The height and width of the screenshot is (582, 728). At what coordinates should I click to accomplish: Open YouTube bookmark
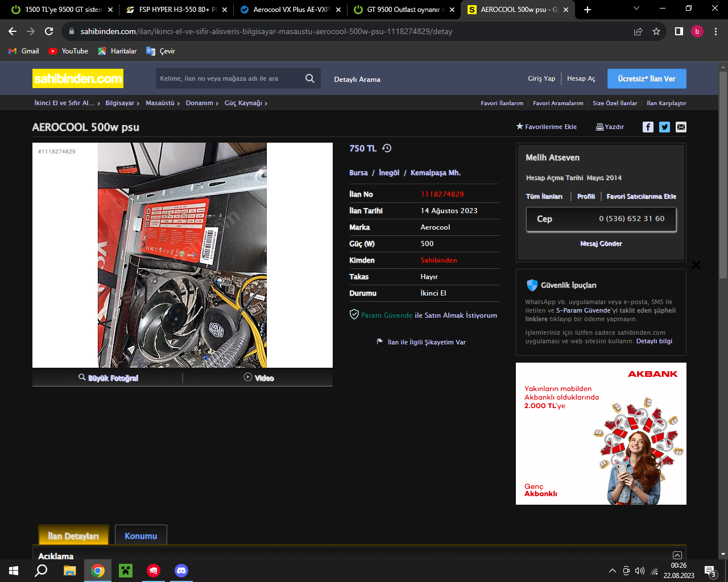coord(68,51)
